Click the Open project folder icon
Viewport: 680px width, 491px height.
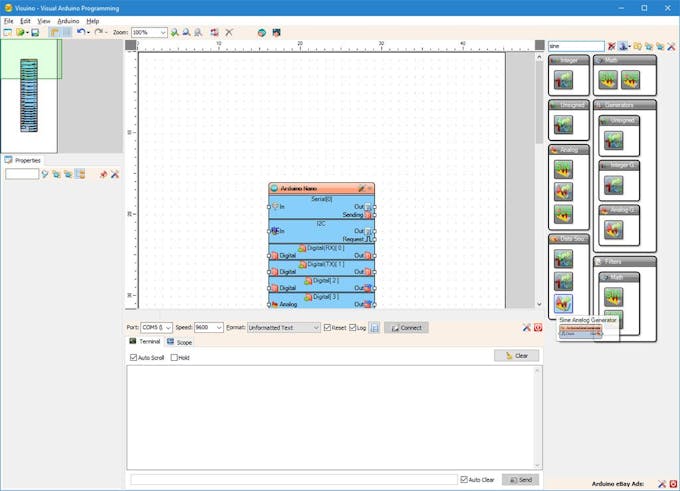pos(20,33)
